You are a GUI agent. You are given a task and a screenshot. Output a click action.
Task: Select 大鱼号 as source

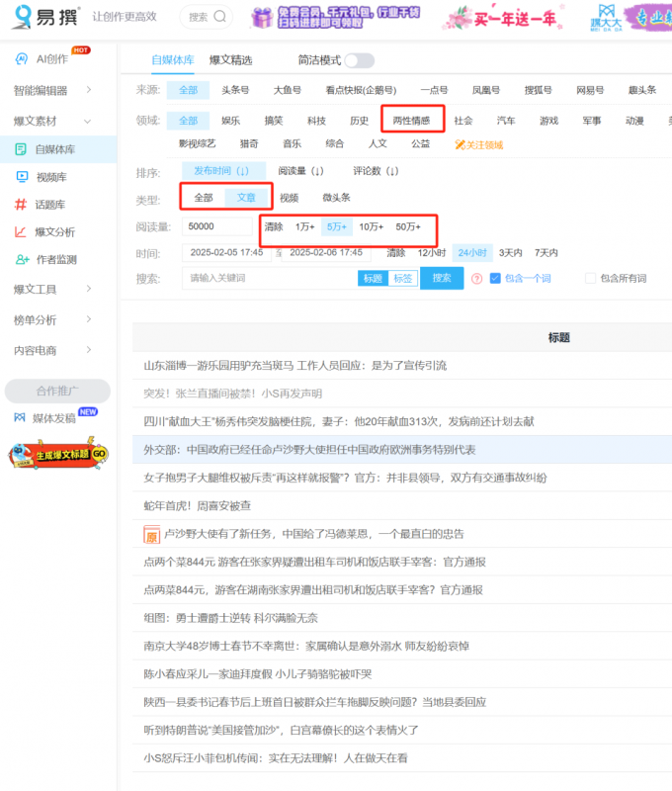(x=288, y=90)
